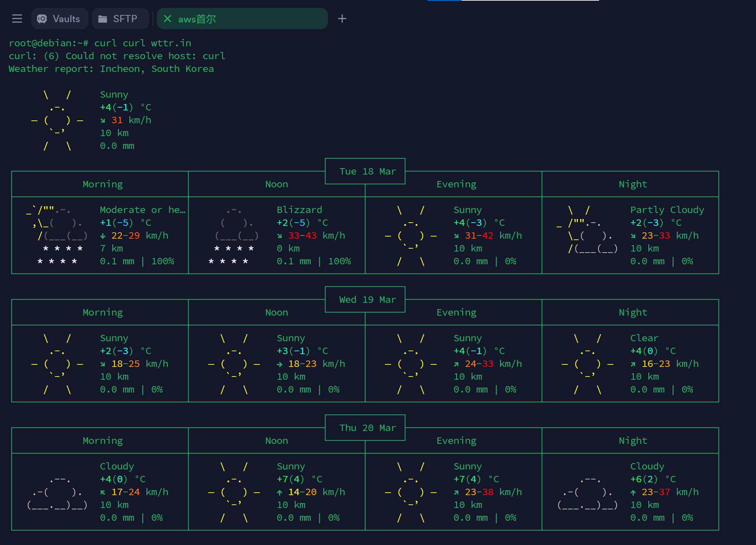Click the Thursday morning Cloudy cloud icon
Image resolution: width=756 pixels, height=545 pixels.
57,492
